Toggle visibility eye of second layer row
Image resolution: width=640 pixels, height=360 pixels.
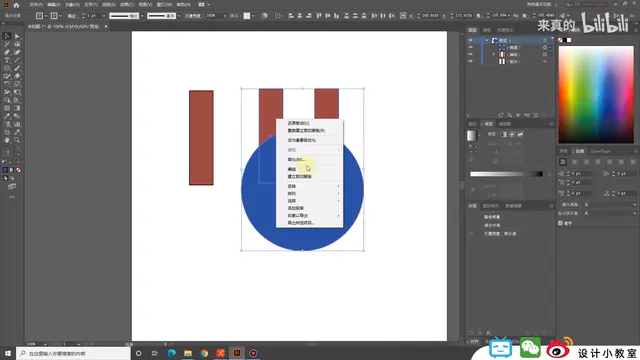pyautogui.click(x=470, y=47)
